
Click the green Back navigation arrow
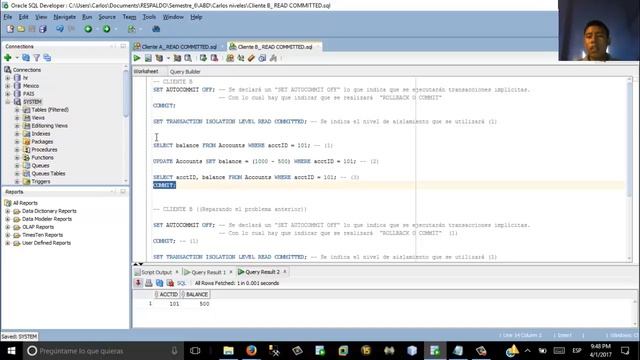(88, 29)
